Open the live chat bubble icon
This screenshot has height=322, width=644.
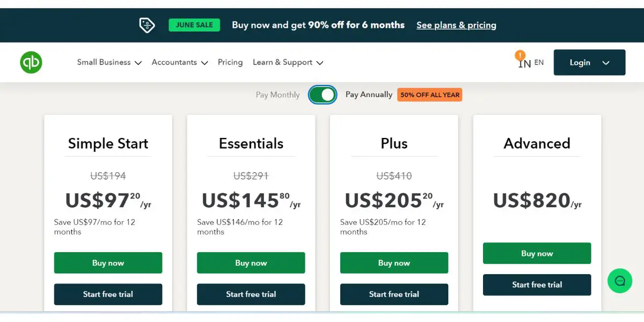point(620,281)
